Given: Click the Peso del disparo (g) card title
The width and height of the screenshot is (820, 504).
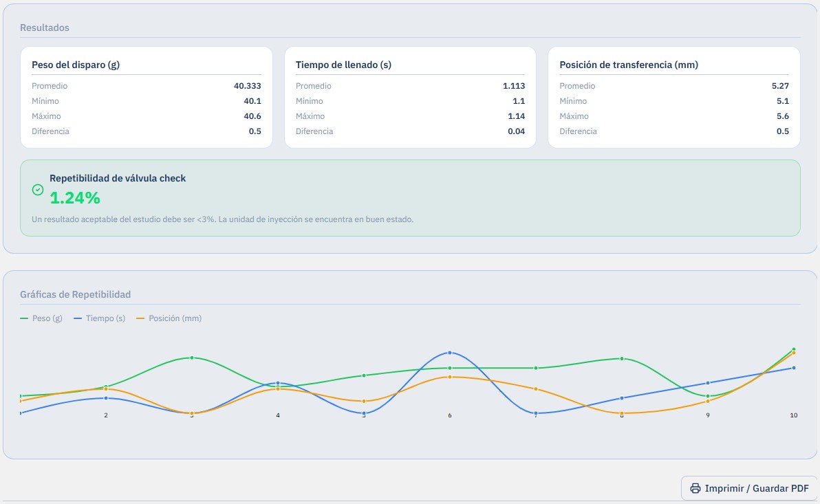Looking at the screenshot, I should [x=76, y=65].
